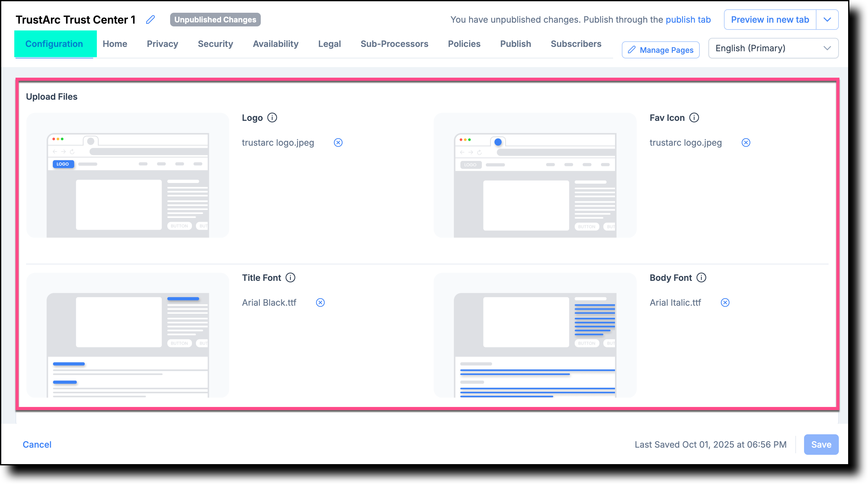Viewport: 868px width, 484px height.
Task: Open the Preview in new tab dropdown arrow
Action: pos(827,20)
